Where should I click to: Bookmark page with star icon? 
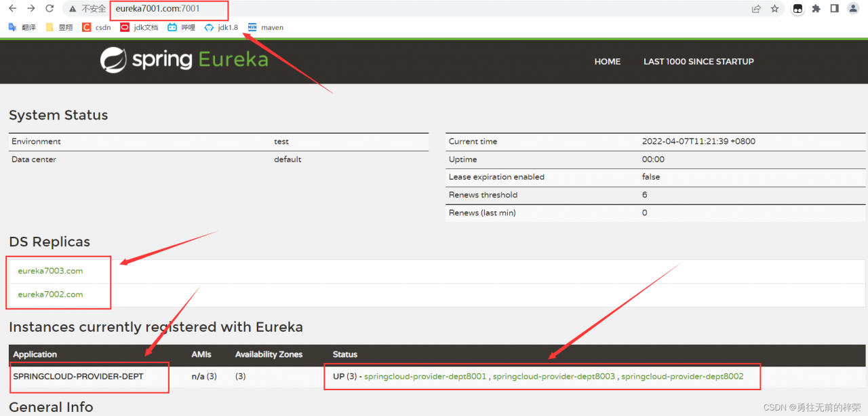tap(774, 9)
